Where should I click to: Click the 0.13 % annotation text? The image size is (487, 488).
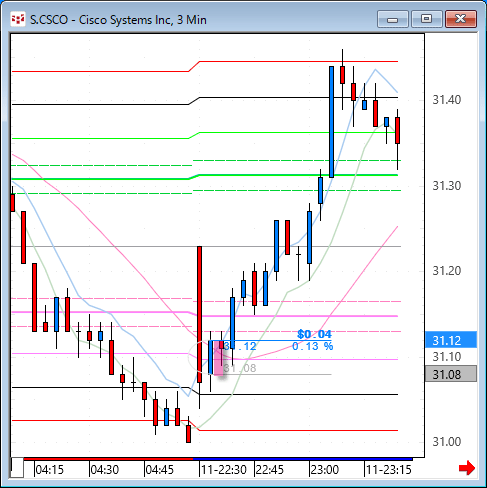pos(313,346)
